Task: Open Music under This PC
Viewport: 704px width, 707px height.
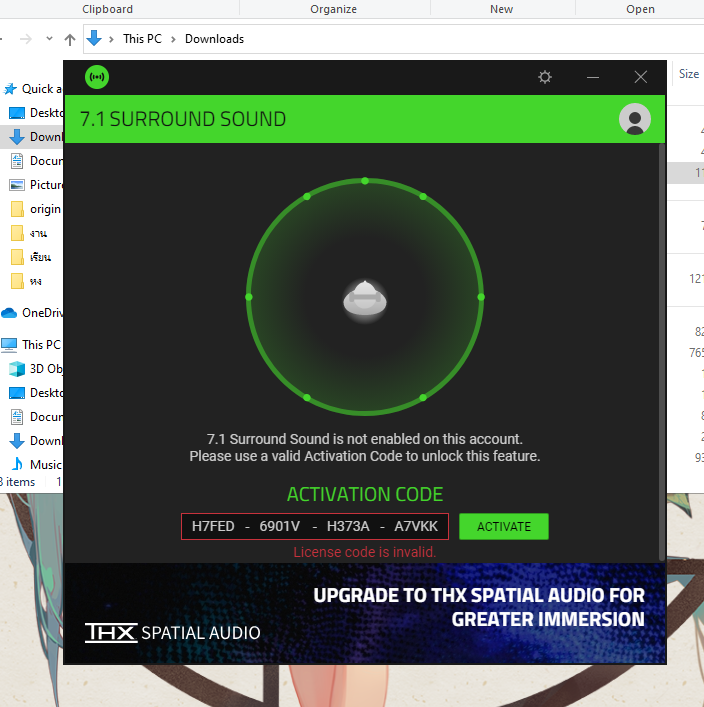Action: point(36,464)
